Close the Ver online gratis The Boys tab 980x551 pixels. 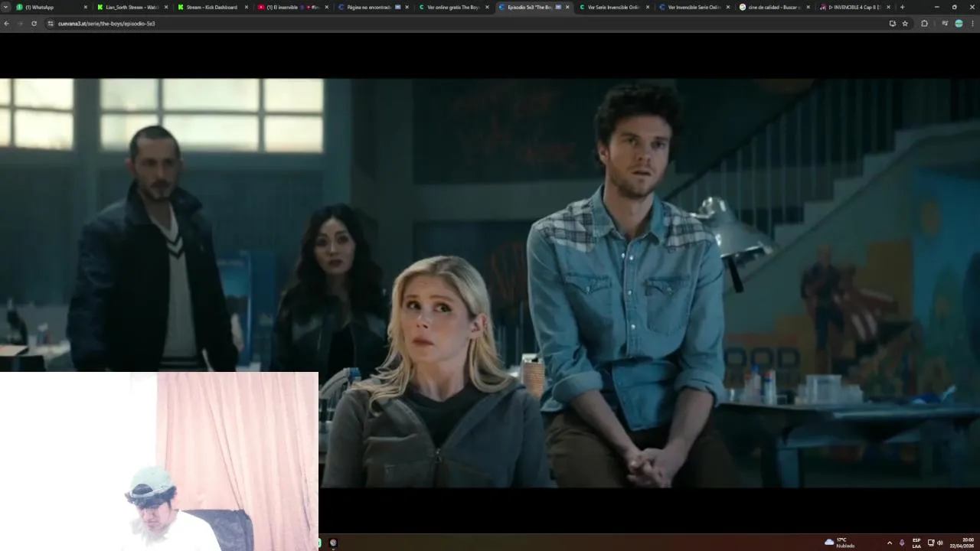(487, 7)
